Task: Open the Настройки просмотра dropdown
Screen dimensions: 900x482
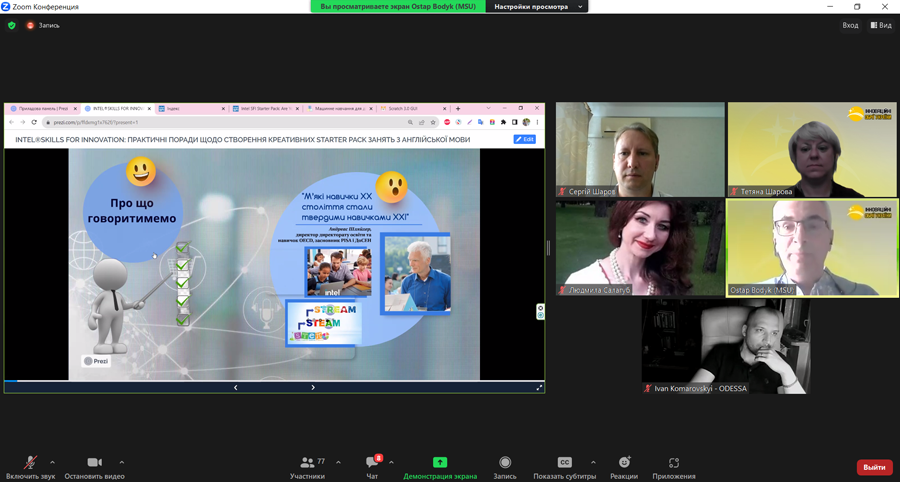Action: pyautogui.click(x=537, y=7)
